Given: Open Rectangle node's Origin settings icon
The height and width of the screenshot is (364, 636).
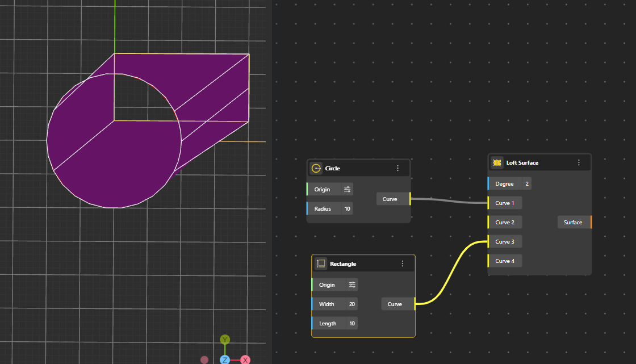Looking at the screenshot, I should tap(352, 285).
